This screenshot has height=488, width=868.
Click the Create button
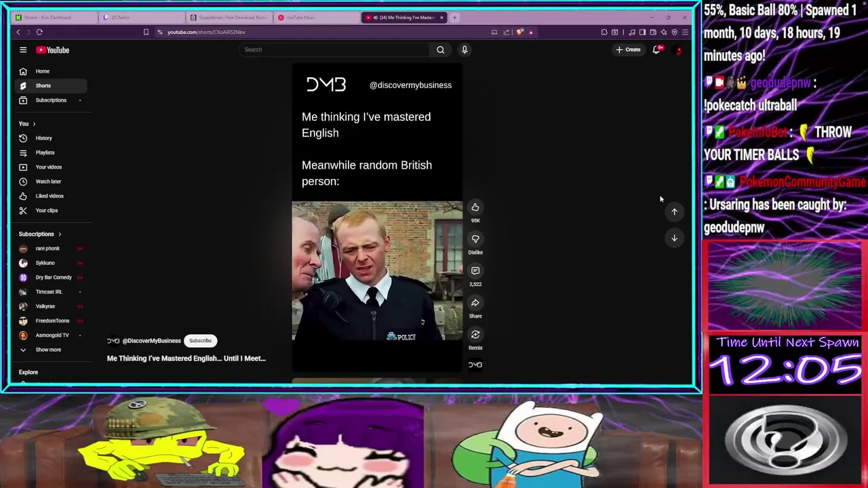628,49
